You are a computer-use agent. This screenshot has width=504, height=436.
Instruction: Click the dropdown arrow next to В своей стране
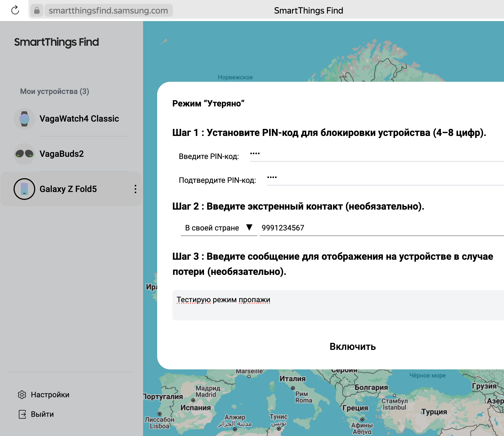250,227
